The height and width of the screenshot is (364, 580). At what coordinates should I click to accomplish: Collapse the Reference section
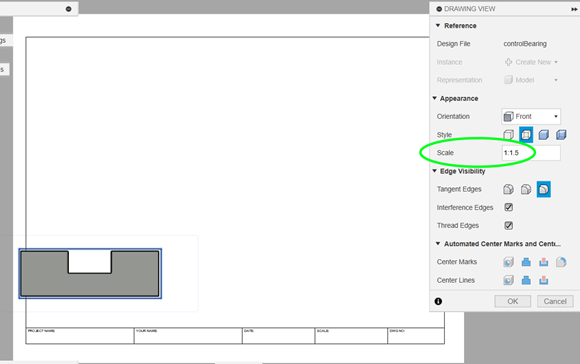438,26
